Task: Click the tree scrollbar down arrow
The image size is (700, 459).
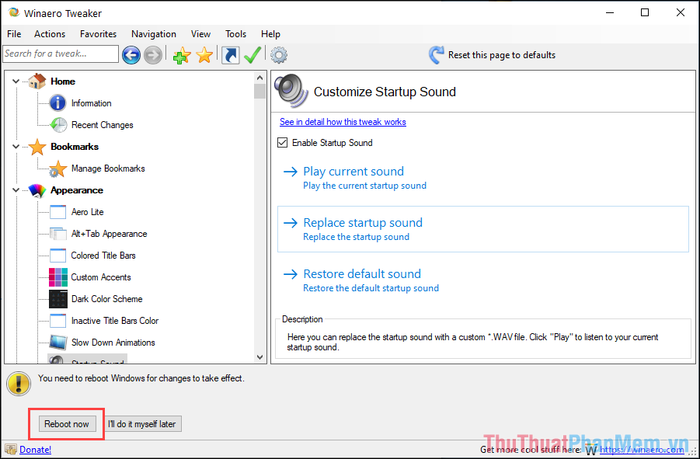Action: (x=260, y=357)
